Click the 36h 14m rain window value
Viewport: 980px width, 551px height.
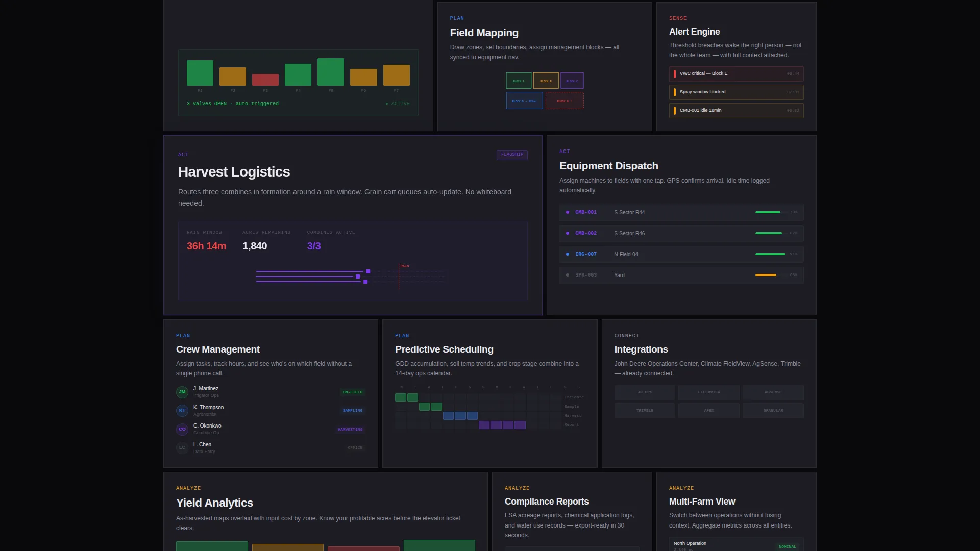[x=206, y=246]
